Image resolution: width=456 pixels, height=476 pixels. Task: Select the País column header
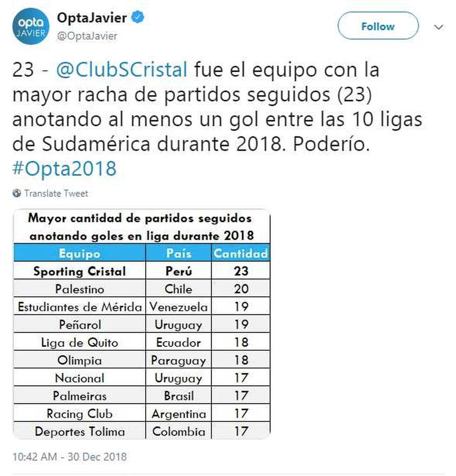[x=178, y=253]
